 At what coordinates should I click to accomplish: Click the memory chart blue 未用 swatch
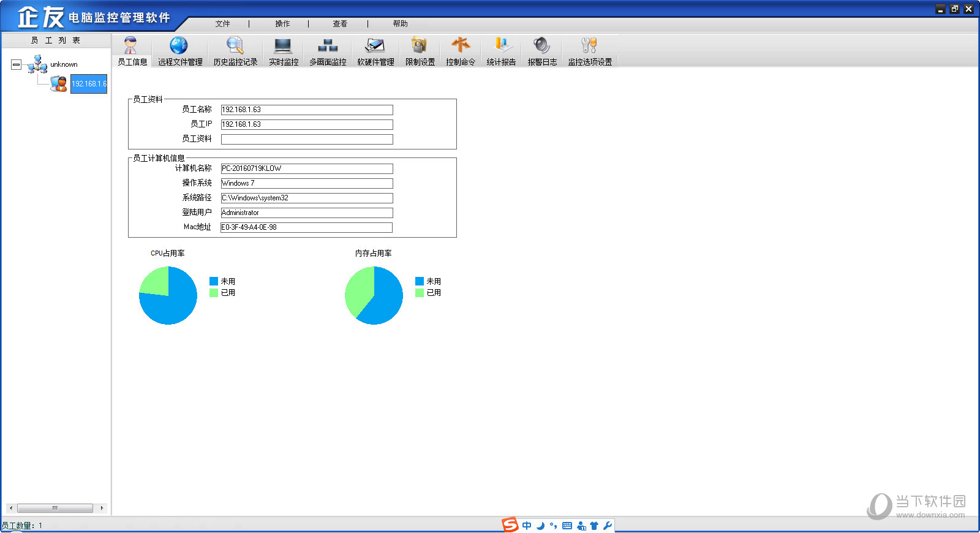point(420,281)
